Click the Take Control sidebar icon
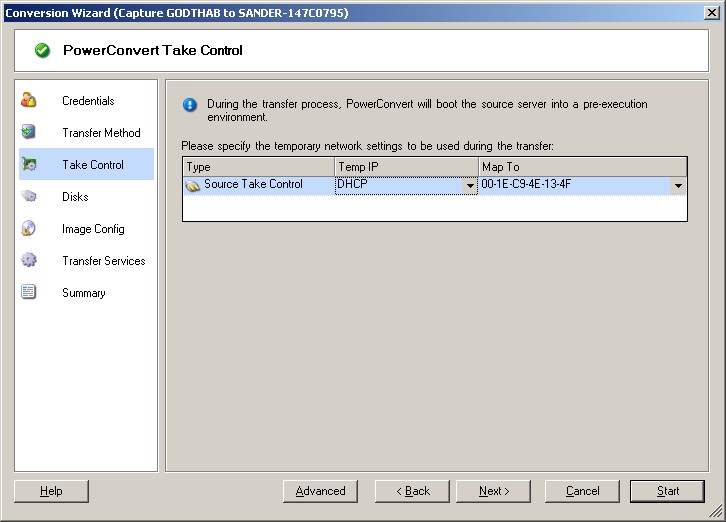The image size is (726, 522). point(29,164)
